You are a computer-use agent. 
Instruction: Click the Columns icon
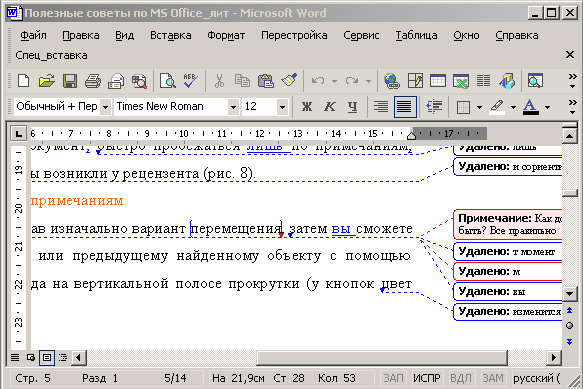pyautogui.click(x=483, y=80)
